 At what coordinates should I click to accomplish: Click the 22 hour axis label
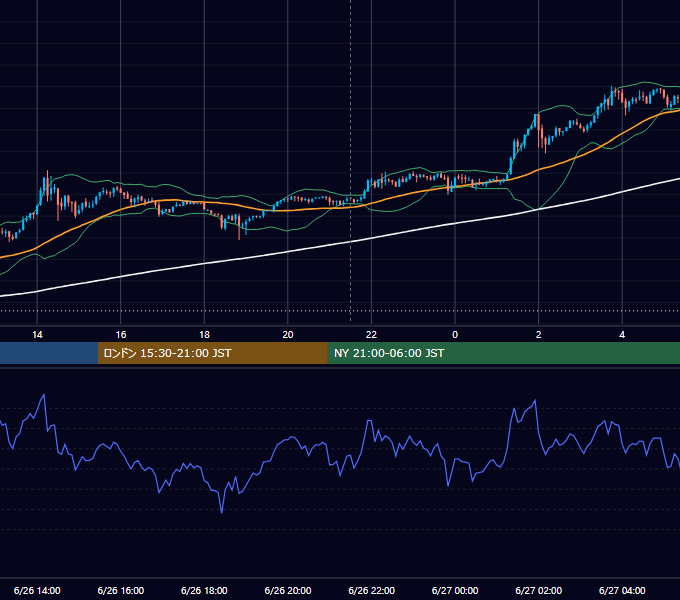pyautogui.click(x=371, y=335)
